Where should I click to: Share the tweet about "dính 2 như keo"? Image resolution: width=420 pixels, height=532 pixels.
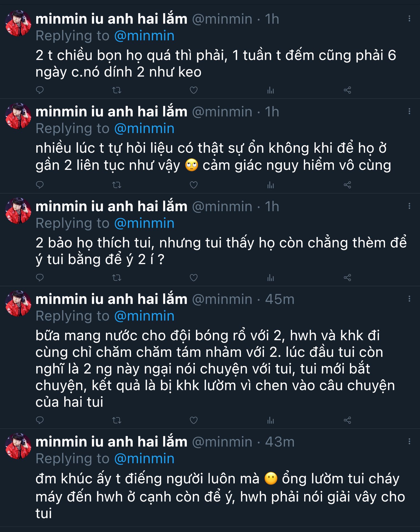[347, 90]
